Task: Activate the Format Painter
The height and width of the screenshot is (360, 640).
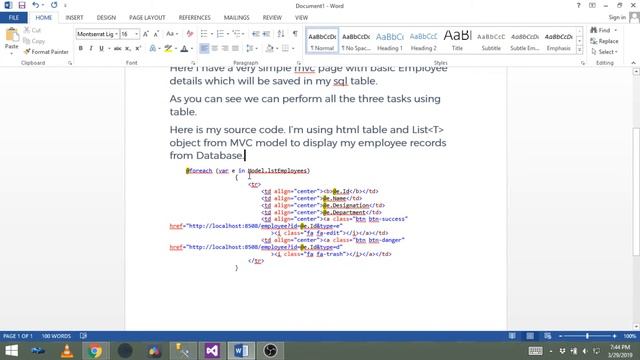Action: (46, 52)
